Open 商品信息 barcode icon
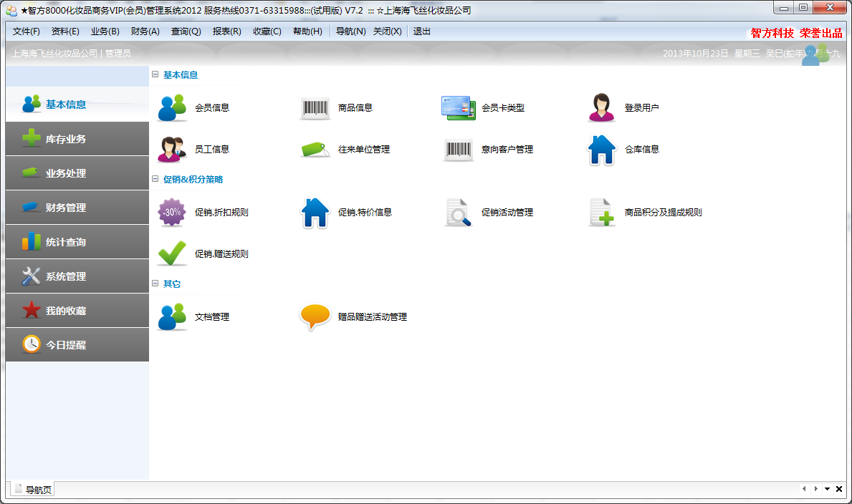Screen dimensions: 852x504 tap(315, 108)
